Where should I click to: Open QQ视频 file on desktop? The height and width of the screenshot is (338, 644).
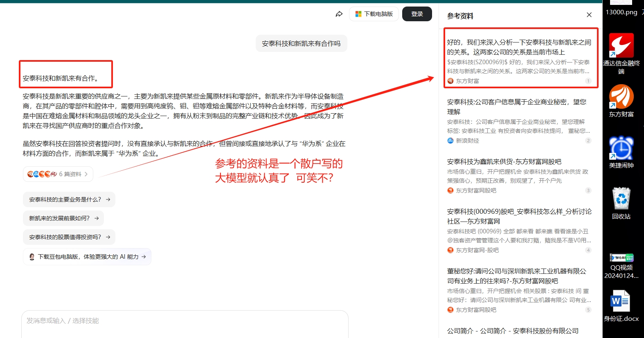click(x=621, y=266)
